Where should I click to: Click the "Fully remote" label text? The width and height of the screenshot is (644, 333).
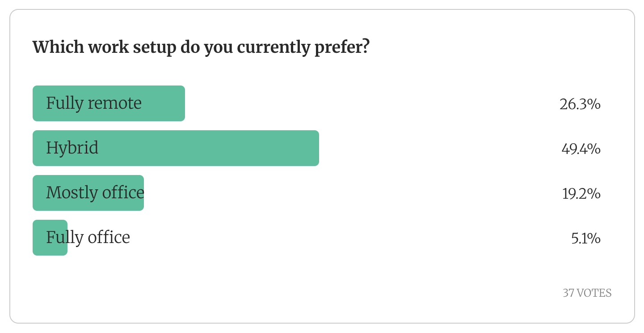pyautogui.click(x=94, y=103)
